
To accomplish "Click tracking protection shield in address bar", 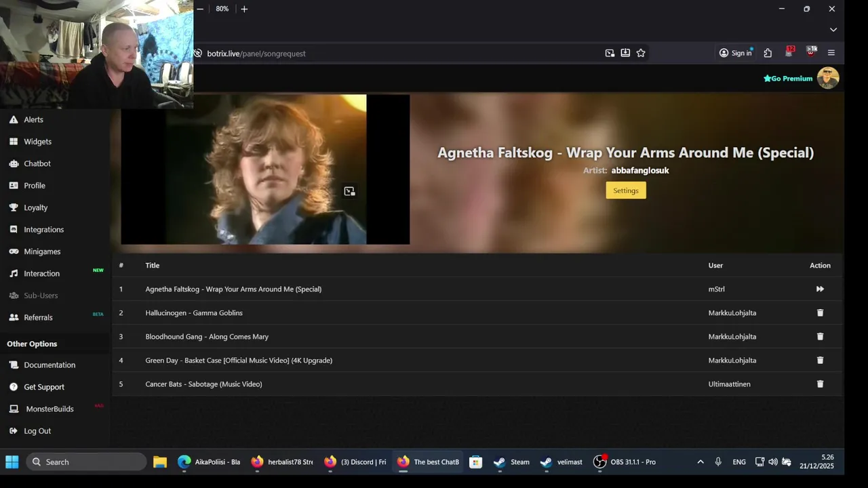I will (x=198, y=53).
